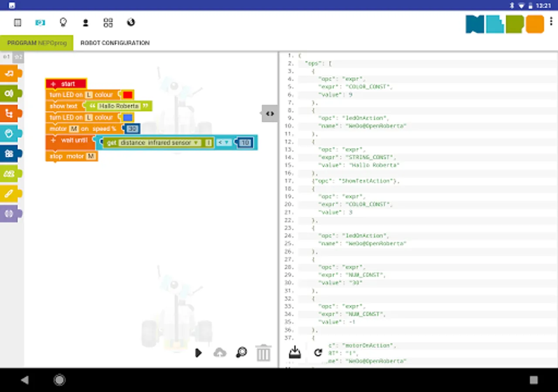Click the cloud upload icon
The width and height of the screenshot is (558, 392).
(x=220, y=353)
